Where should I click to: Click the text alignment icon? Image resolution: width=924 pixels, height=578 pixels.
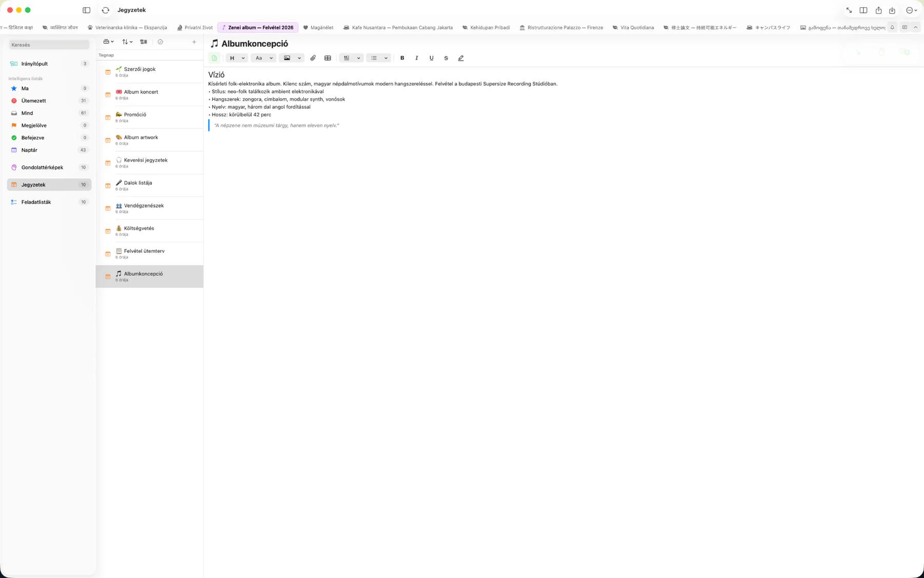(346, 58)
